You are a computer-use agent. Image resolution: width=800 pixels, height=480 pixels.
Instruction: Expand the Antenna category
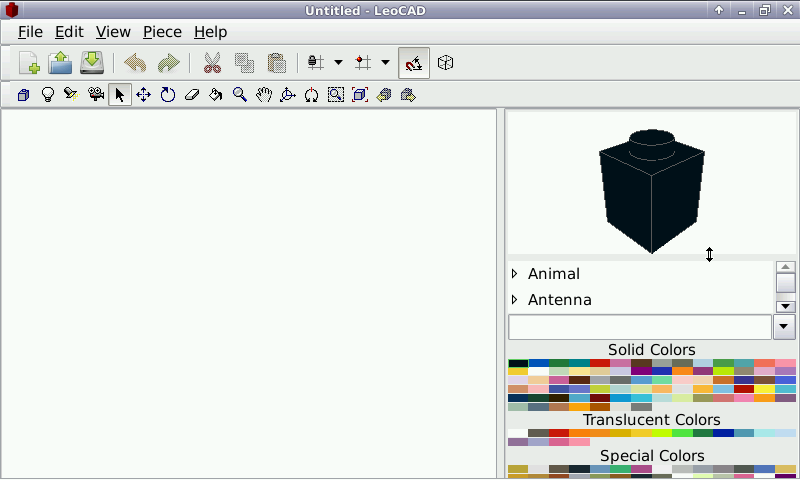coord(514,300)
